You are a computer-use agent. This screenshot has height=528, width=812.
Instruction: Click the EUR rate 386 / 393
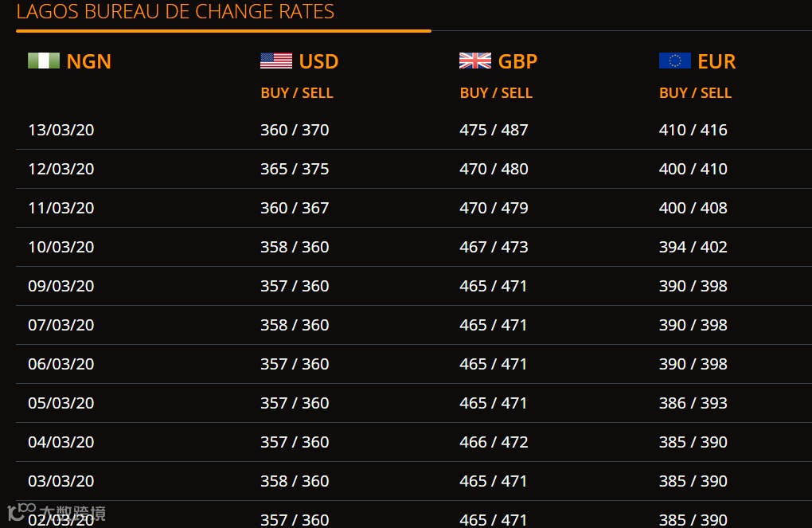[x=693, y=403]
